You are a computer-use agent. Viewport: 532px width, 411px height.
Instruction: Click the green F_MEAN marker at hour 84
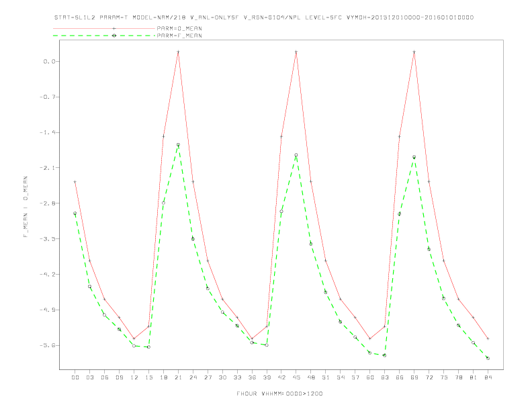[488, 358]
